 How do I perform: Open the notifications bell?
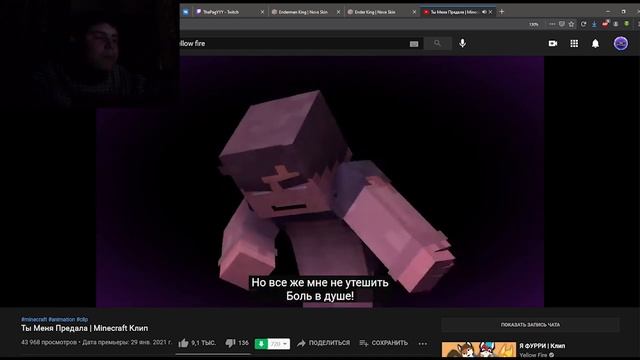pos(596,43)
